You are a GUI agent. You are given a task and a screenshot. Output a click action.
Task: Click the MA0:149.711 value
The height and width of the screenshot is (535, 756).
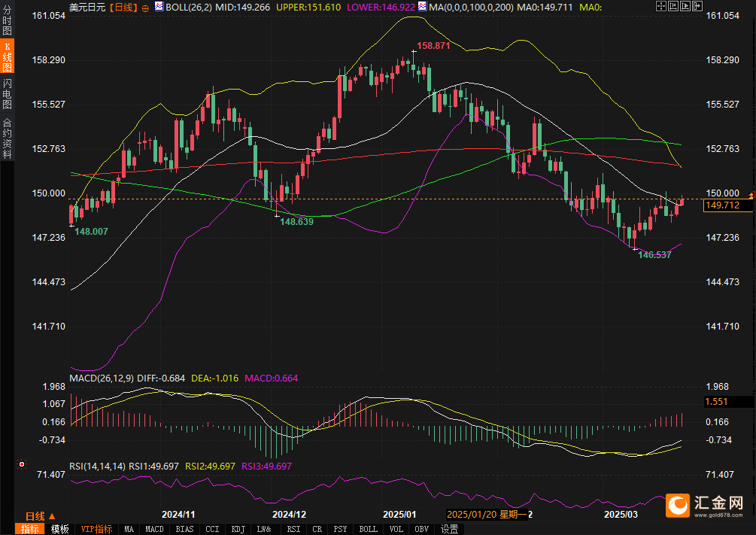pos(545,8)
